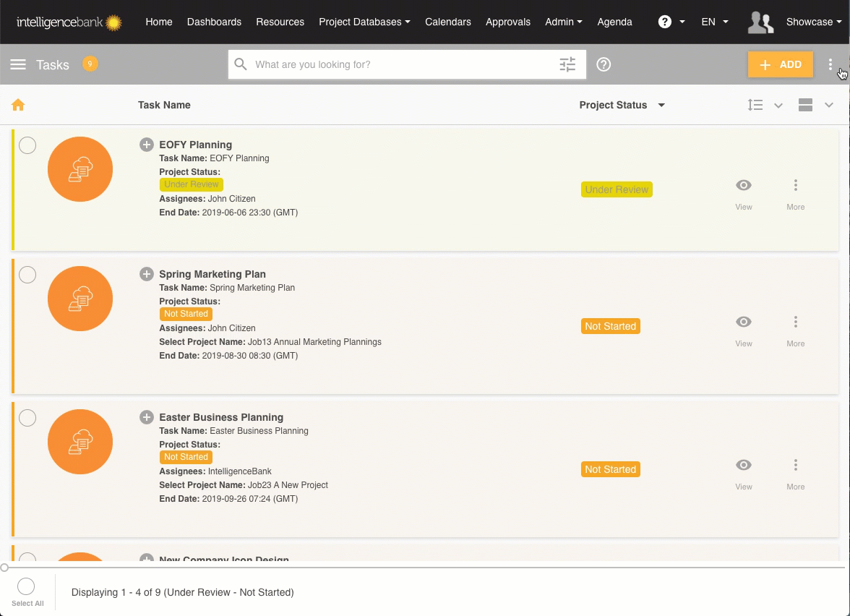
Task: Click Spring Marketing Plan's large Not Started badge
Action: coord(610,326)
